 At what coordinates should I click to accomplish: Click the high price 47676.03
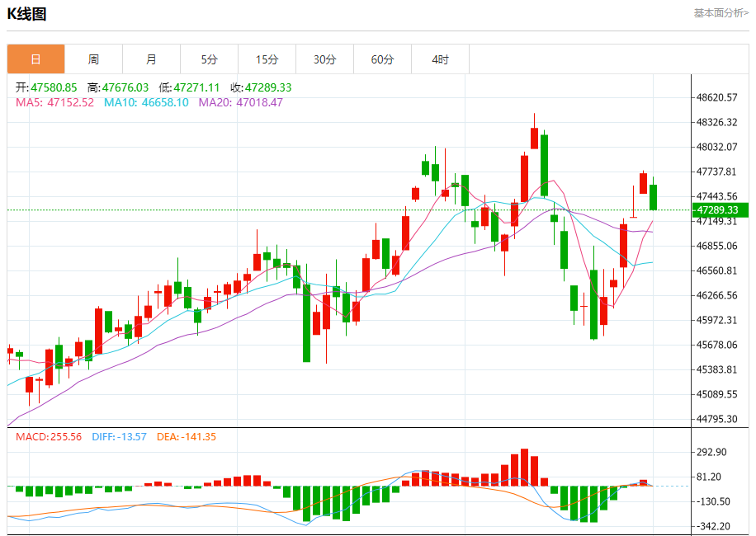[x=125, y=87]
